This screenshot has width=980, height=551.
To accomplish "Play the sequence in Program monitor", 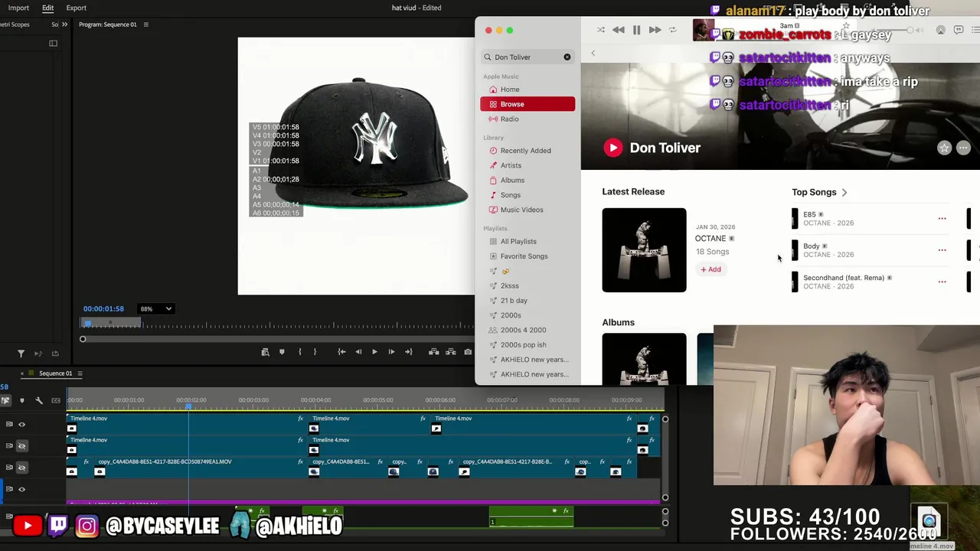I will (374, 352).
